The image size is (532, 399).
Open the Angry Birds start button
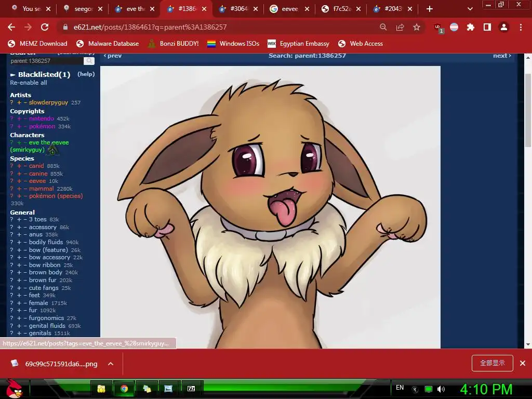tap(14, 389)
